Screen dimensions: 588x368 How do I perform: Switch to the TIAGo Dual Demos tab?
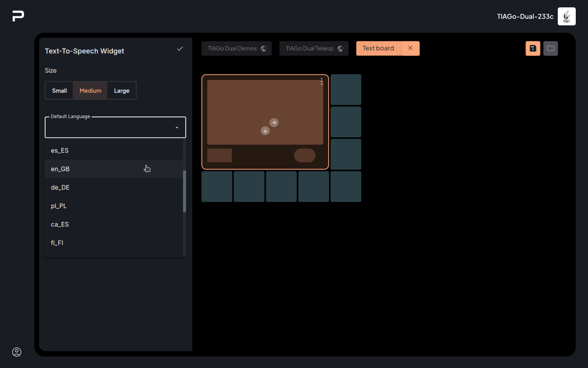tap(236, 48)
